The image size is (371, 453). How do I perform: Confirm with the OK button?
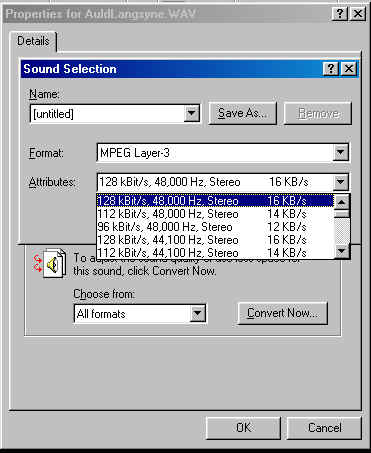tap(243, 428)
